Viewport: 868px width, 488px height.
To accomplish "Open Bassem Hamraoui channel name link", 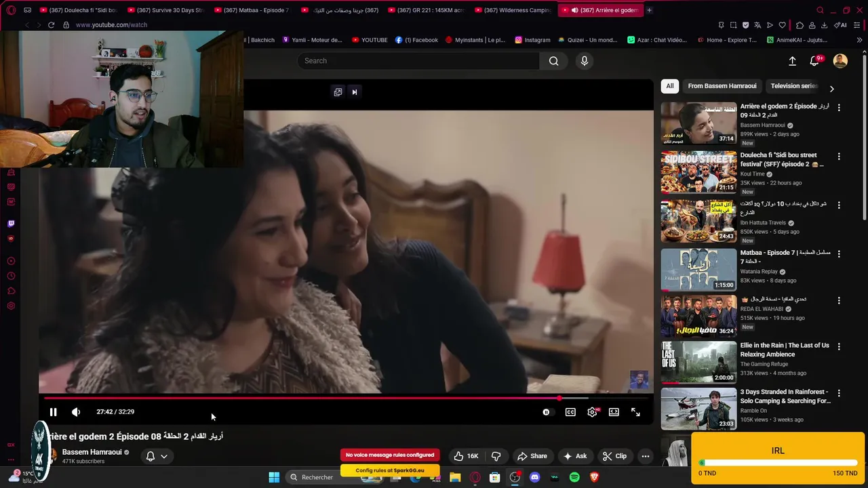I will [x=92, y=452].
